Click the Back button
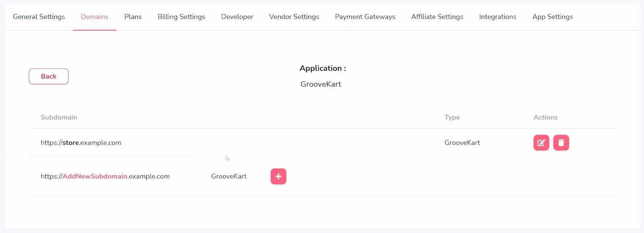This screenshot has width=644, height=233. point(49,77)
